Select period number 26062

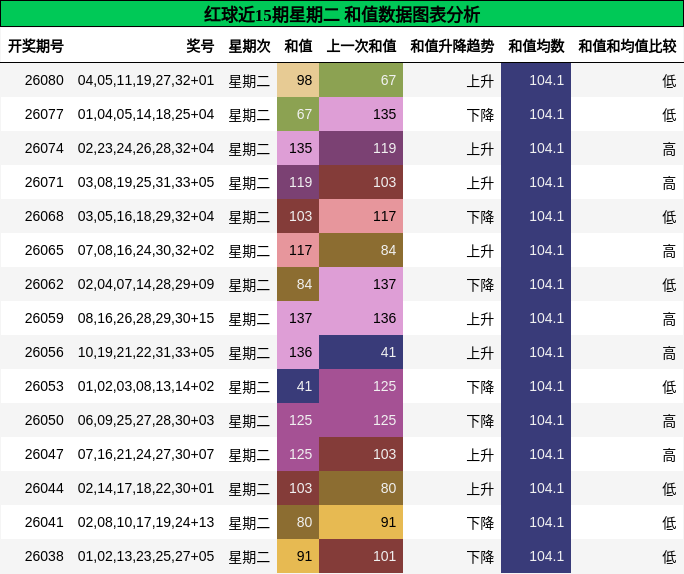pos(44,284)
